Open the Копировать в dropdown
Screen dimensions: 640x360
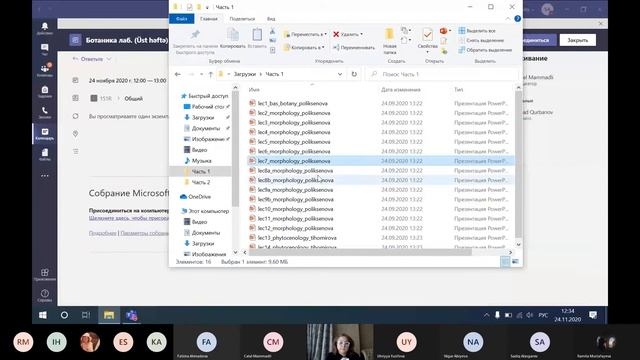(x=304, y=47)
